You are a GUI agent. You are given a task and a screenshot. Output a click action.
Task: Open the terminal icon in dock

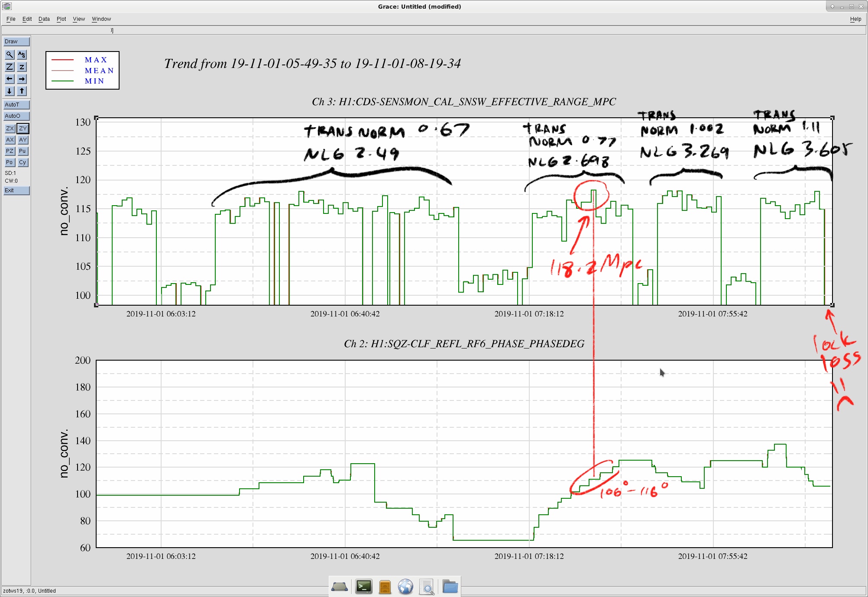pyautogui.click(x=364, y=587)
